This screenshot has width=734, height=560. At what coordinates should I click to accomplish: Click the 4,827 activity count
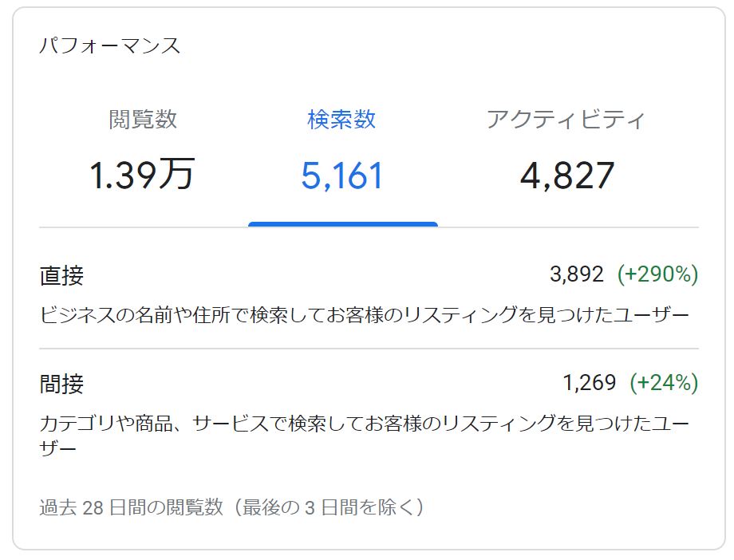(567, 175)
